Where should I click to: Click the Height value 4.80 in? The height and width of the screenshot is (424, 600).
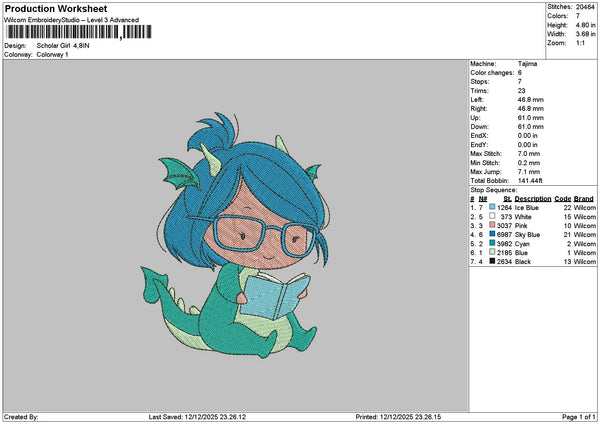tap(585, 25)
